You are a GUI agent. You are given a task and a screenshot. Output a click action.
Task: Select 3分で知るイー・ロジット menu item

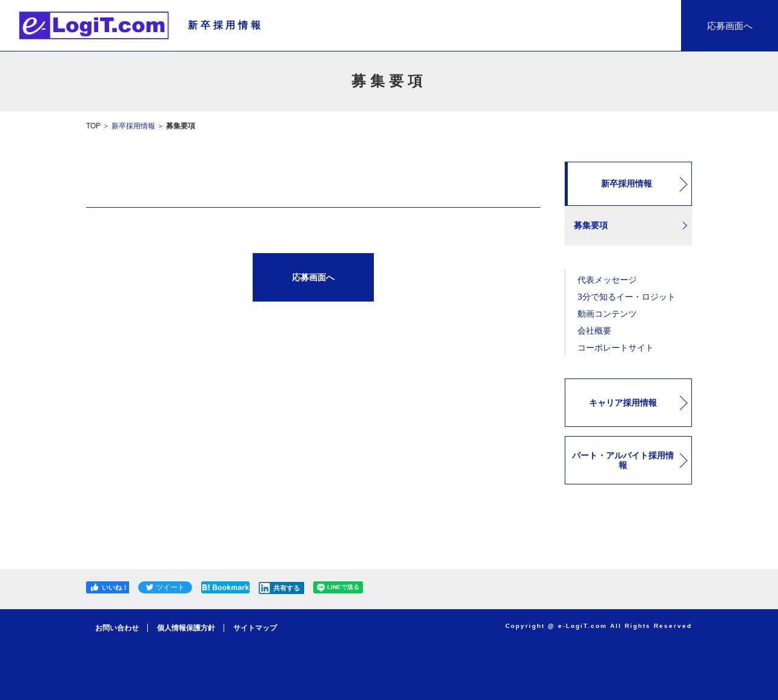click(x=626, y=297)
